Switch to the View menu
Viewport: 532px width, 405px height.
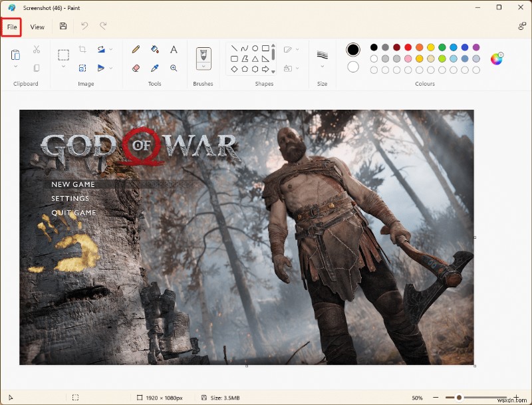37,27
